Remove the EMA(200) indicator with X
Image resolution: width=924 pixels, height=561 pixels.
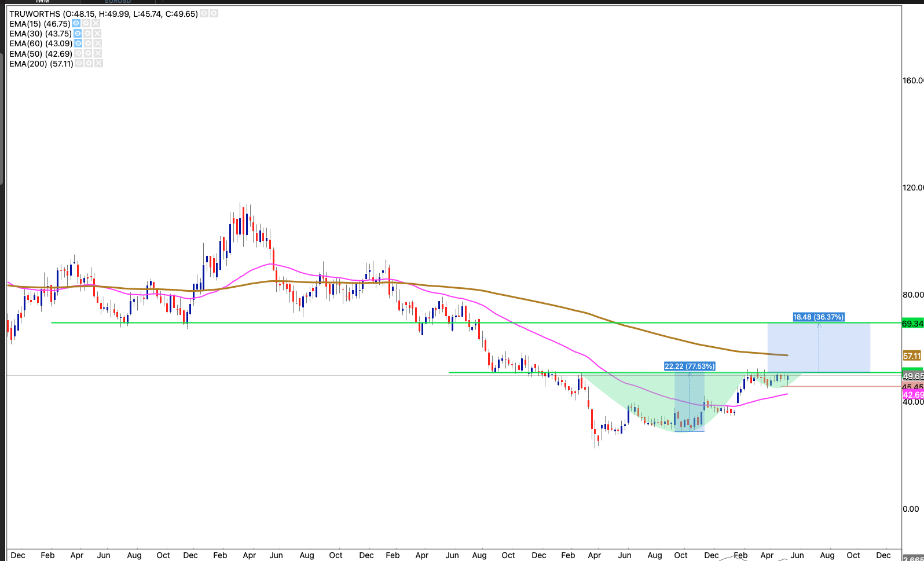pyautogui.click(x=99, y=64)
